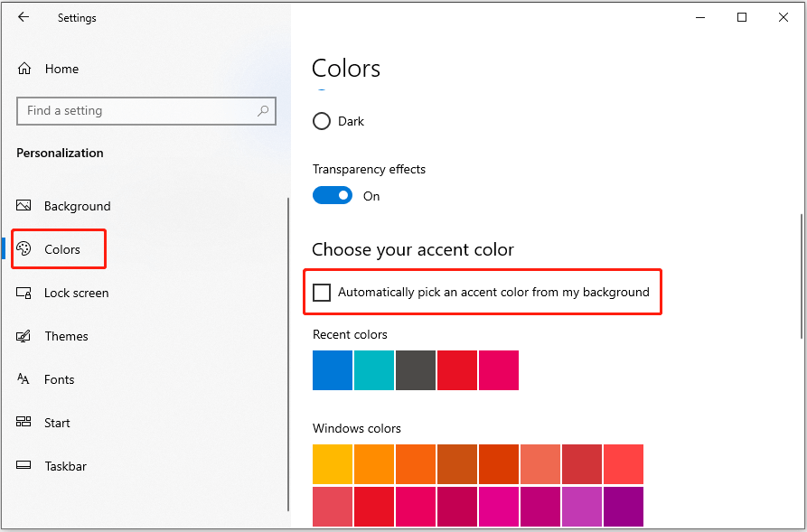This screenshot has width=807, height=532.
Task: Click the Colors palette icon
Action: tap(24, 249)
